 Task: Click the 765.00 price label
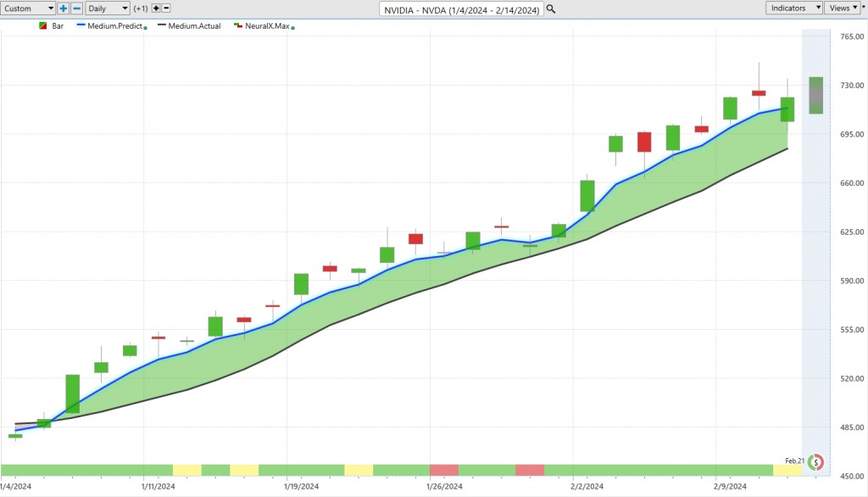[x=851, y=36]
